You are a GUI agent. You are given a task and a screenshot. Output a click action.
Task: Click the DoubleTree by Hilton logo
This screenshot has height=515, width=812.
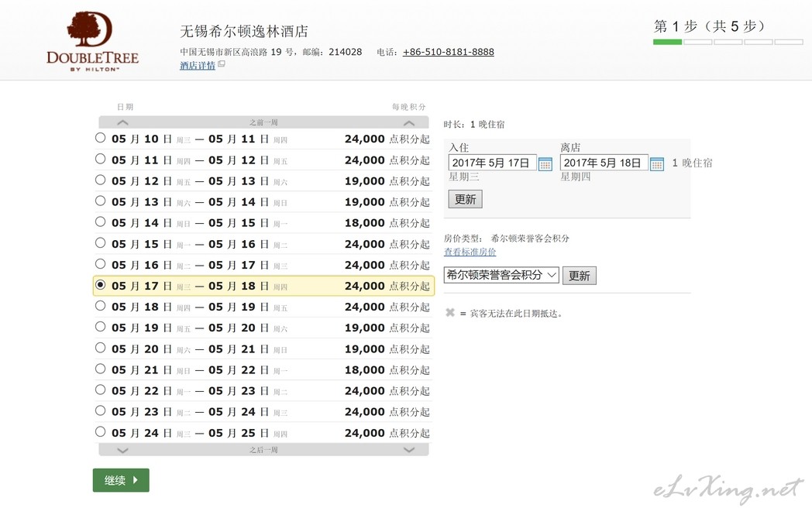[x=92, y=41]
